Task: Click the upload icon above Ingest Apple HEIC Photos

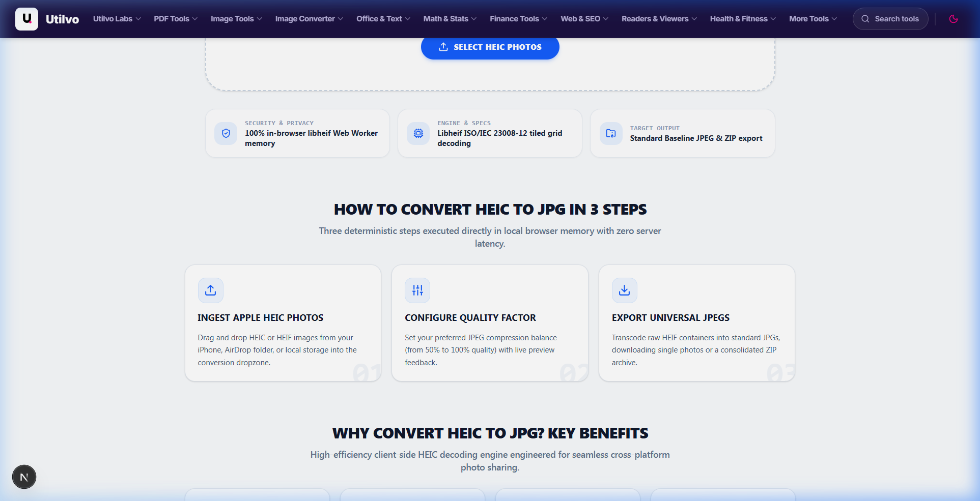Action: 211,290
